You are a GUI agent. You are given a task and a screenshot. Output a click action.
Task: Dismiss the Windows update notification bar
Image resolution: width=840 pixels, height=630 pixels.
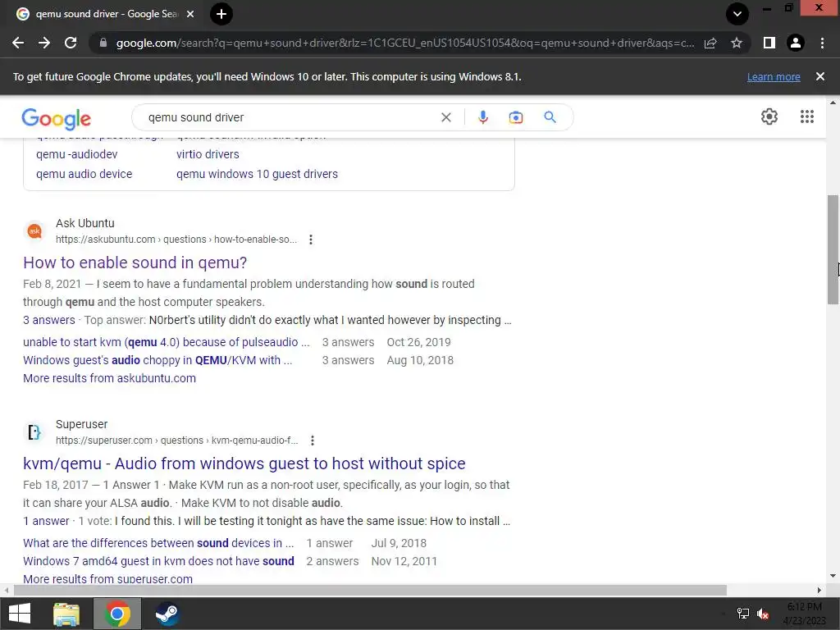tap(820, 76)
